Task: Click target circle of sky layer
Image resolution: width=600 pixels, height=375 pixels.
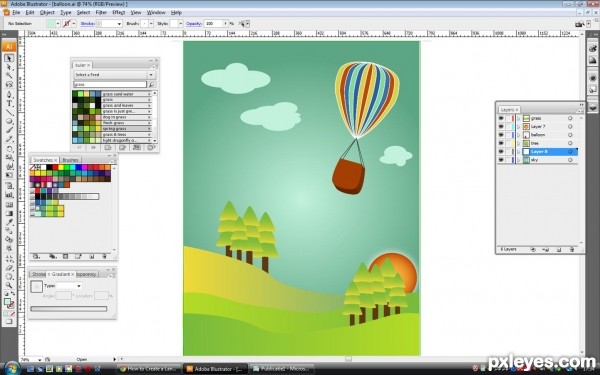Action: click(570, 160)
